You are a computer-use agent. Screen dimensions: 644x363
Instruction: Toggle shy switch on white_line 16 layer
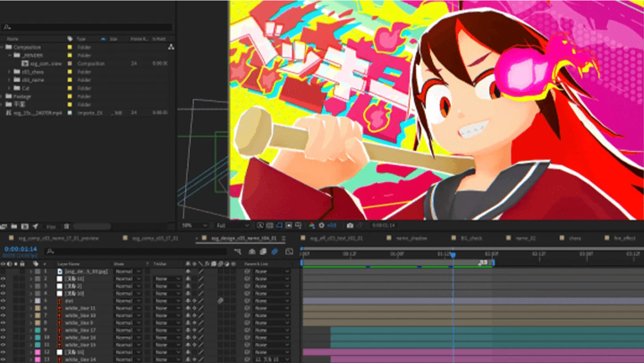tap(188, 337)
